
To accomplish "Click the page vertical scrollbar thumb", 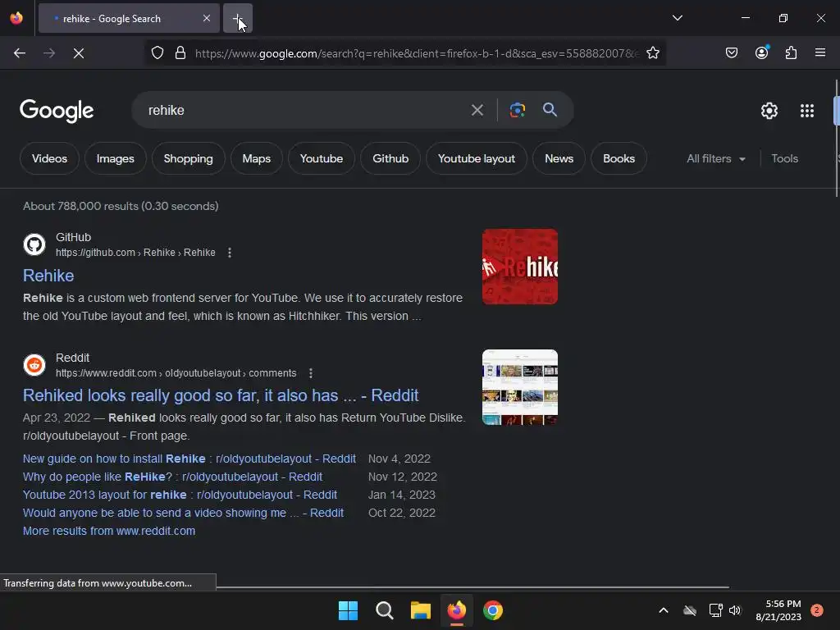I will click(836, 138).
